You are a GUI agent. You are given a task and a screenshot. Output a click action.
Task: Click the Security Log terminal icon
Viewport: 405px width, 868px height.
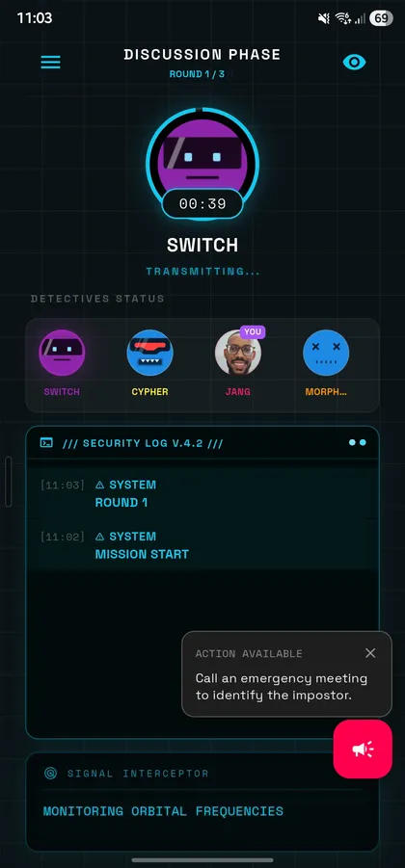(x=47, y=443)
